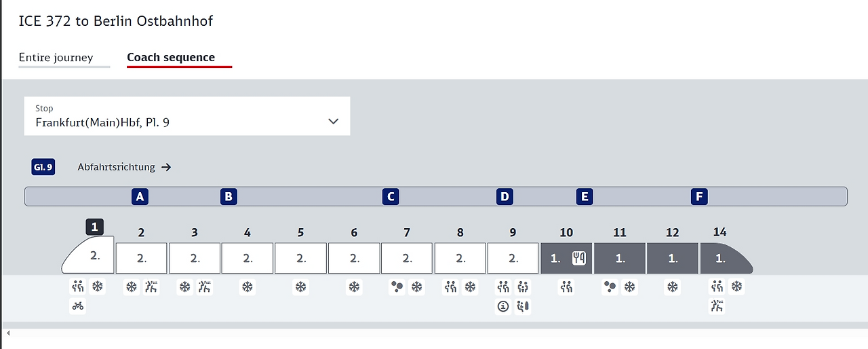
Task: Click the Gl. 9 platform badge
Action: pos(43,167)
